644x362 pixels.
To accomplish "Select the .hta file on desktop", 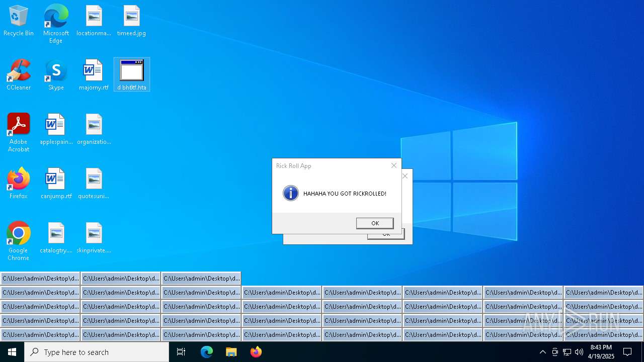I will coord(132,75).
